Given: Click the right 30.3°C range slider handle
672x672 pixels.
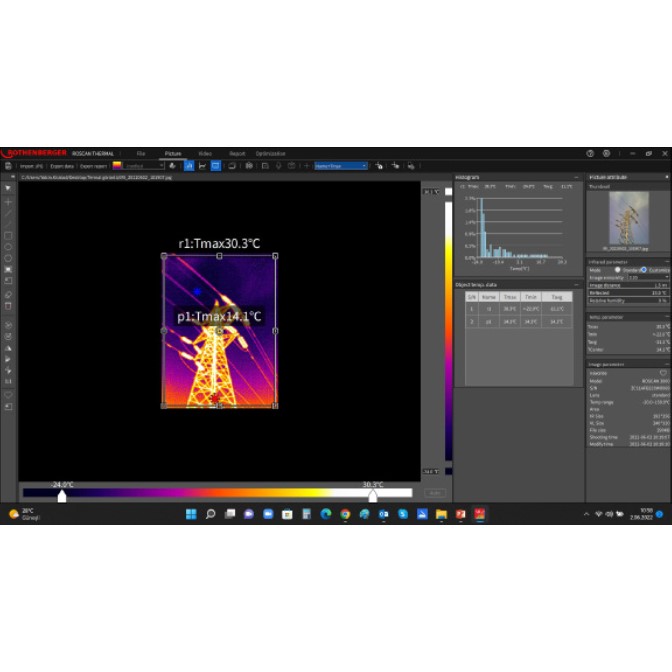Looking at the screenshot, I should (373, 496).
